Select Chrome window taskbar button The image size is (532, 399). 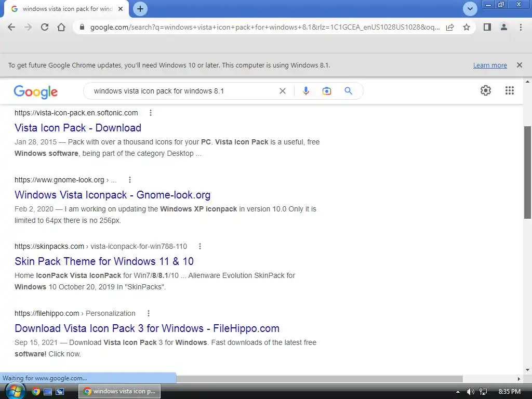click(119, 391)
